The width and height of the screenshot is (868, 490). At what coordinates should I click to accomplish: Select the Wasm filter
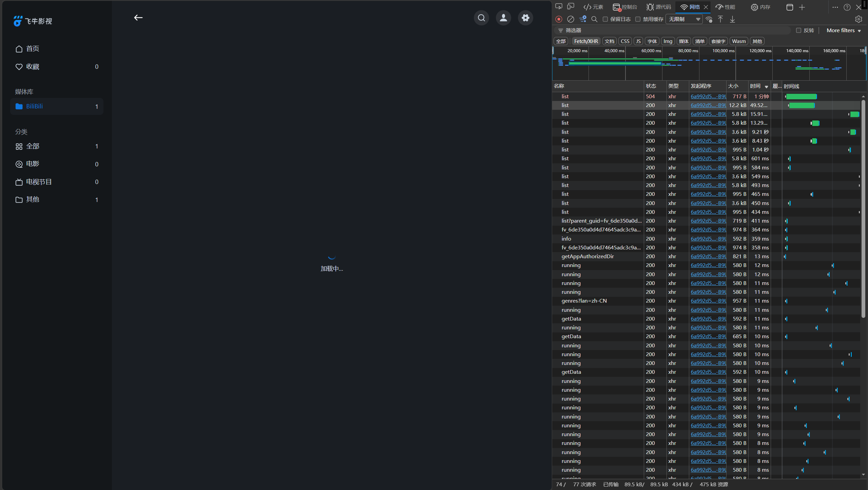738,41
